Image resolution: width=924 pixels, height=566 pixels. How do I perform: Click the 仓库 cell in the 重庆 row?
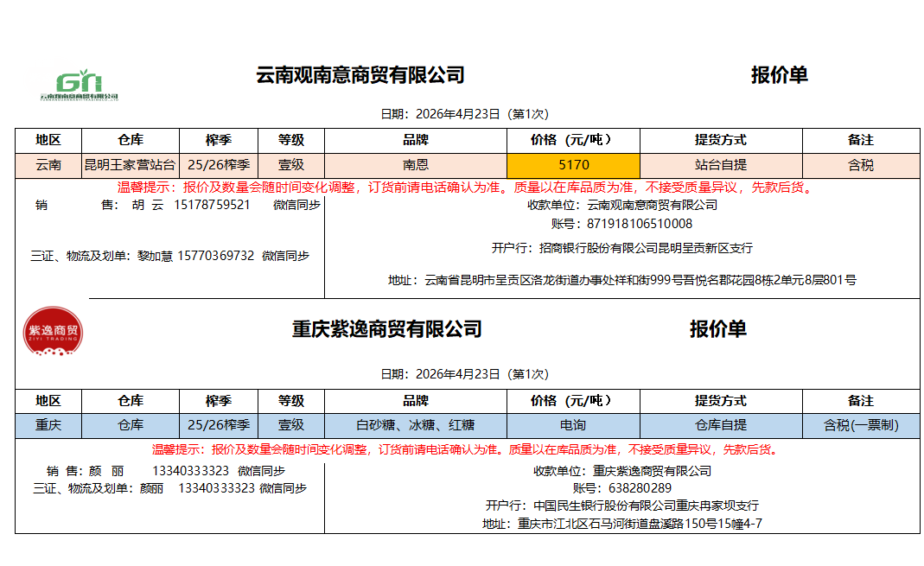point(131,425)
